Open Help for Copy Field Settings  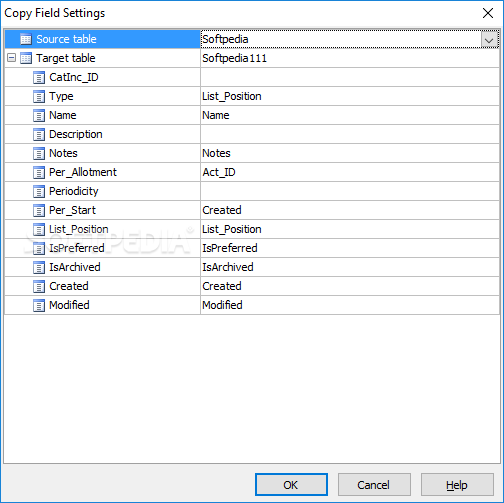[x=457, y=485]
